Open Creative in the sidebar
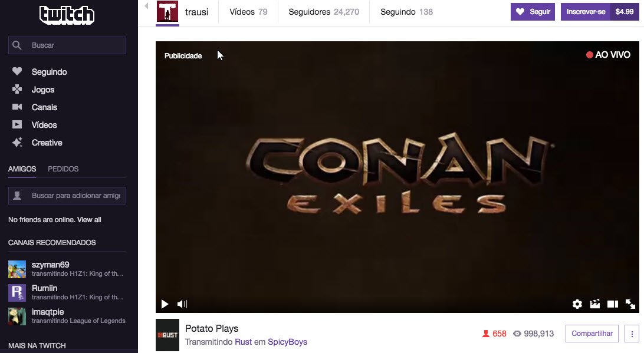 pos(47,143)
